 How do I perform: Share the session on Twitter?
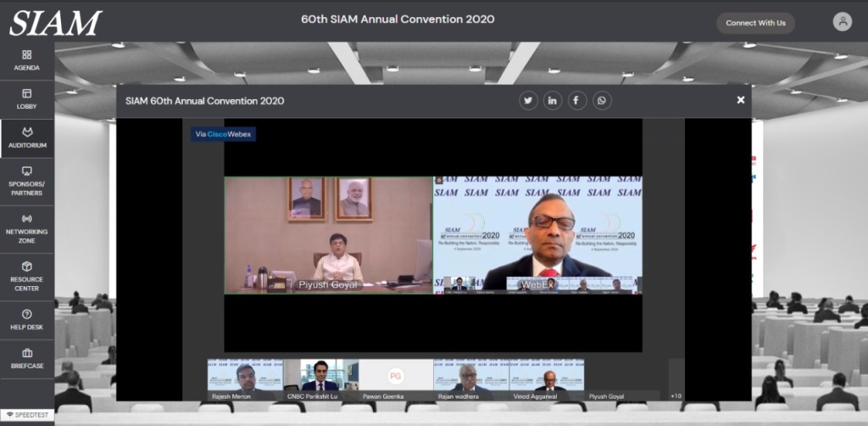pos(528,100)
